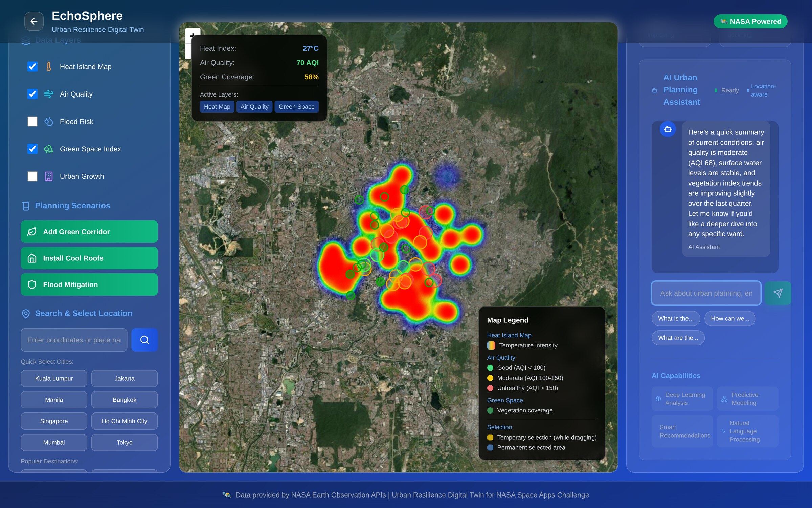This screenshot has width=812, height=508.
Task: Click the Natural Language Processing icon
Action: (x=723, y=431)
